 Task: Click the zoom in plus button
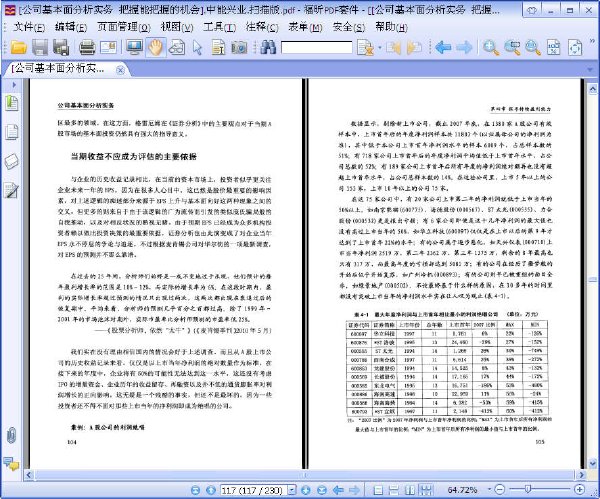pos(579,489)
